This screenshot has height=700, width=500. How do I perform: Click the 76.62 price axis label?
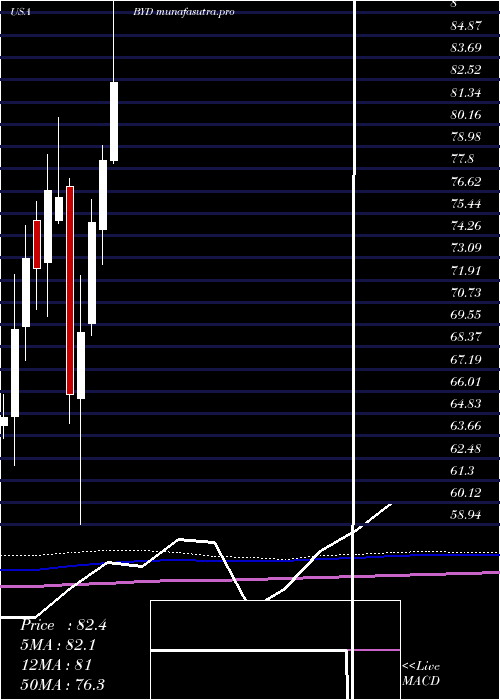[x=466, y=182]
